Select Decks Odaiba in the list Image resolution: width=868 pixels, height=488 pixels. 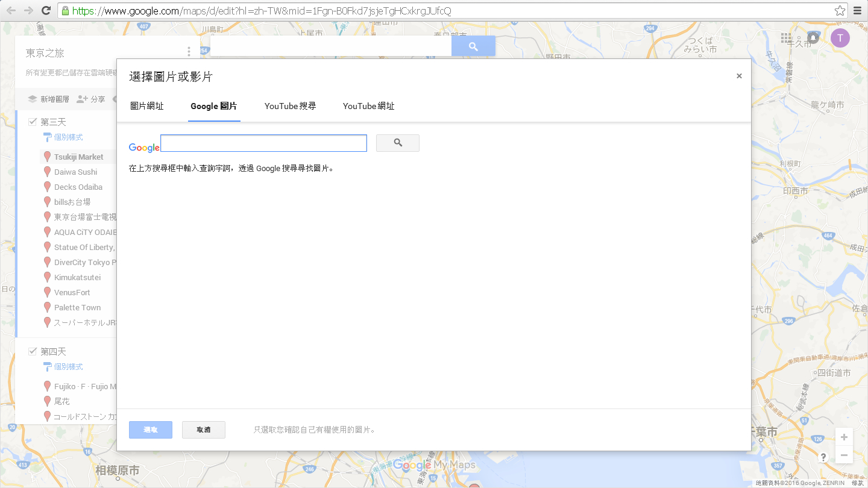pyautogui.click(x=78, y=187)
